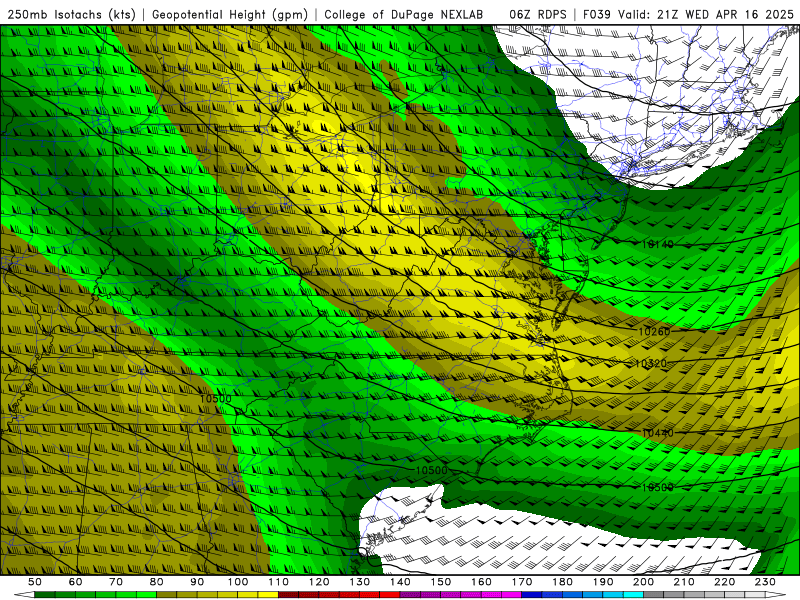This screenshot has height=600, width=800.
Task: Click the 50 knot color scale label
Action: (x=35, y=582)
